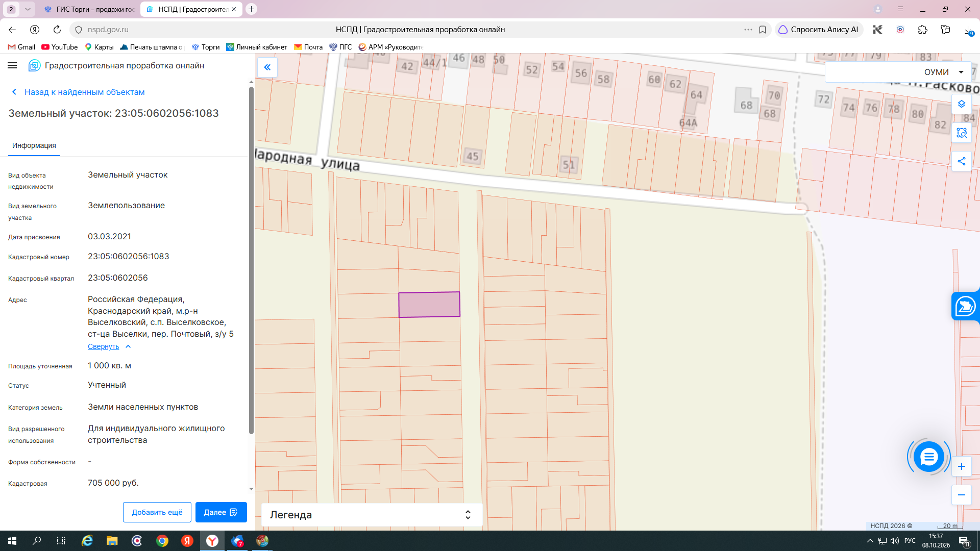
Task: Click cadastral number 23:05:0602056:1083 value
Action: click(129, 256)
